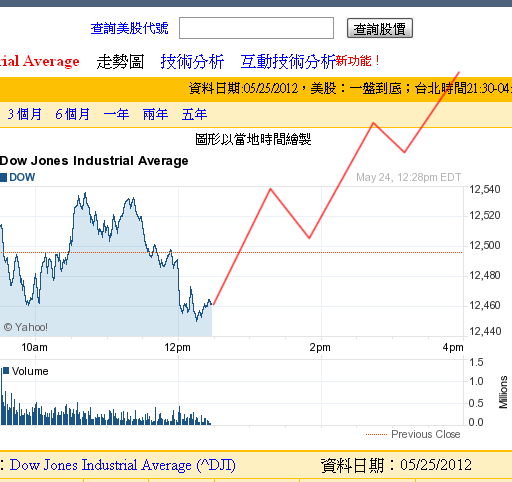Image resolution: width=512 pixels, height=482 pixels.
Task: Click the blue Volume legend marker
Action: 6,371
